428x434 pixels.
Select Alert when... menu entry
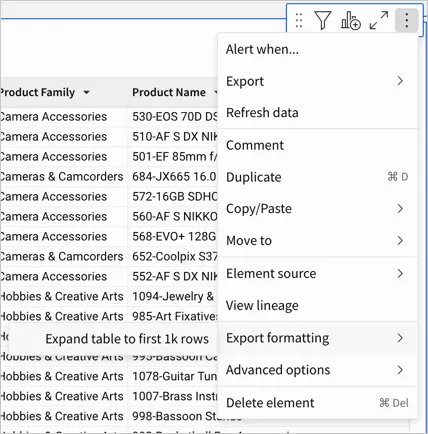pyautogui.click(x=318, y=49)
